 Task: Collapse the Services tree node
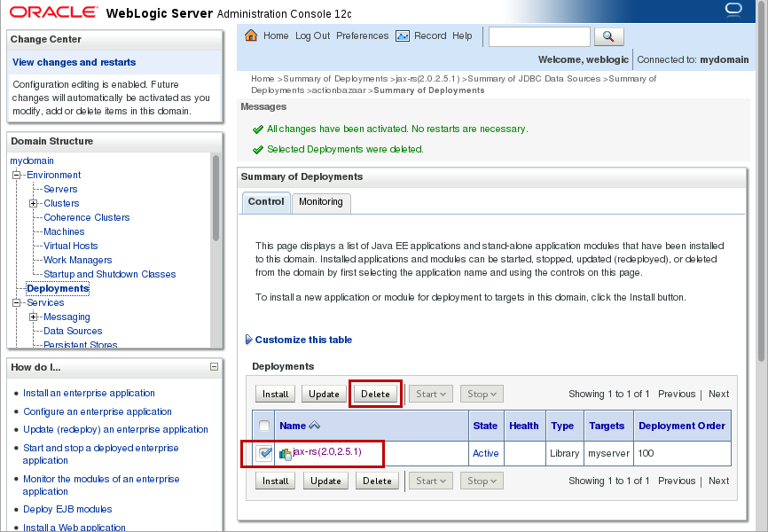coord(16,302)
